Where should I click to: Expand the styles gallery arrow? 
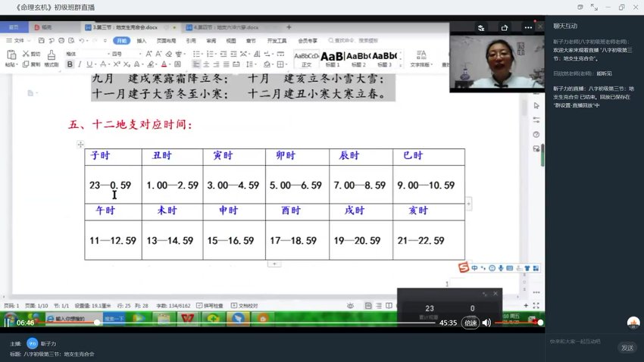coord(401,65)
